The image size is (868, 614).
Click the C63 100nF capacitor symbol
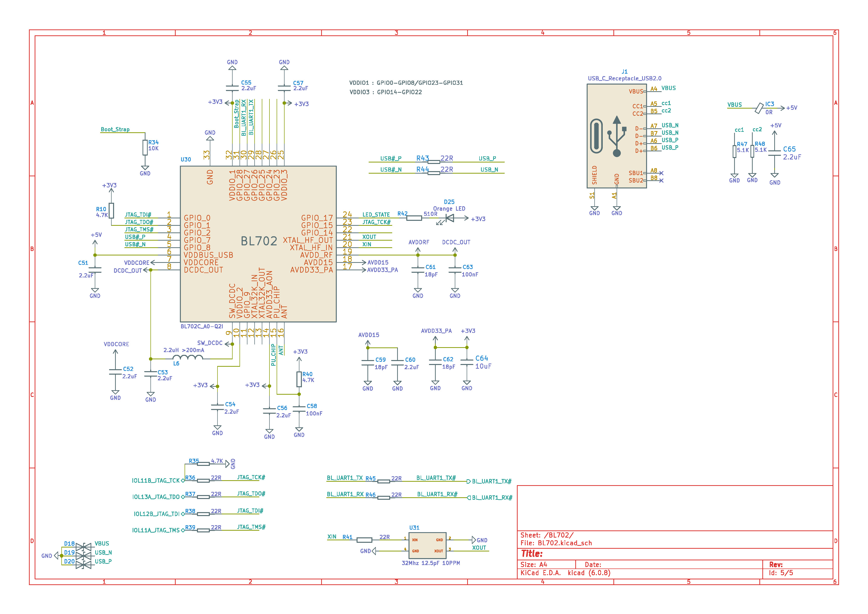pyautogui.click(x=455, y=270)
